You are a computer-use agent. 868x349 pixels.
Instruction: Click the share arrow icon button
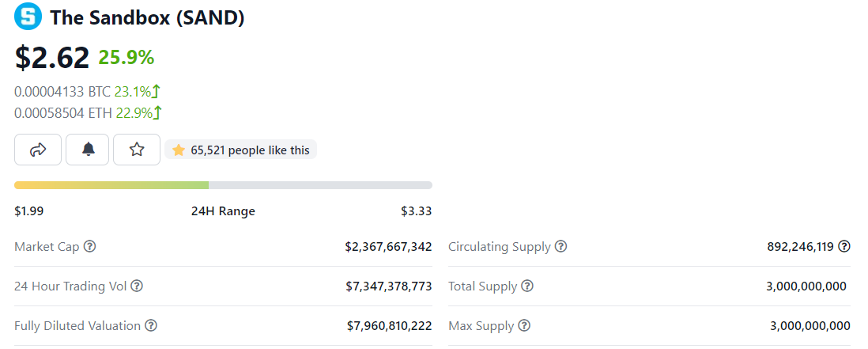[38, 150]
